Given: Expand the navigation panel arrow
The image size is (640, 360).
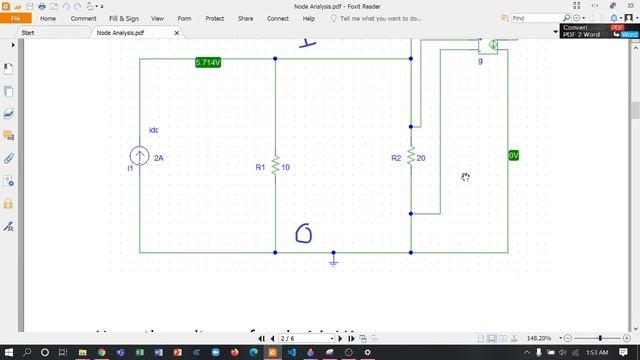Looking at the screenshot, I should point(13,45).
